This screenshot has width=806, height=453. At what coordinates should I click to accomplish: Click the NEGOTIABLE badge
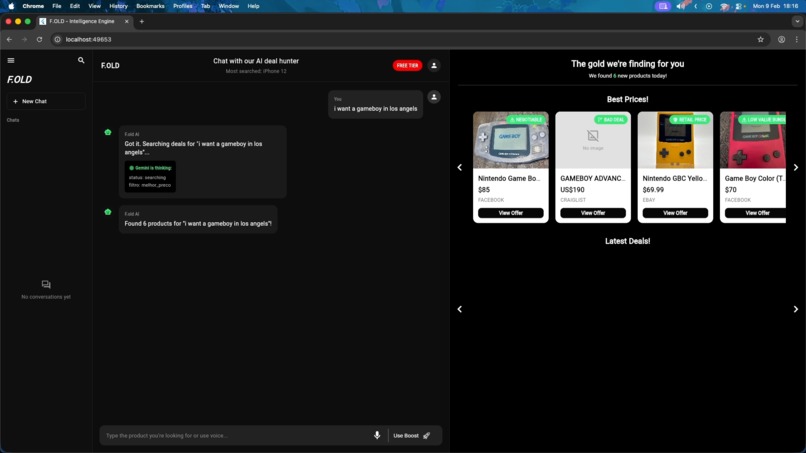pyautogui.click(x=526, y=119)
